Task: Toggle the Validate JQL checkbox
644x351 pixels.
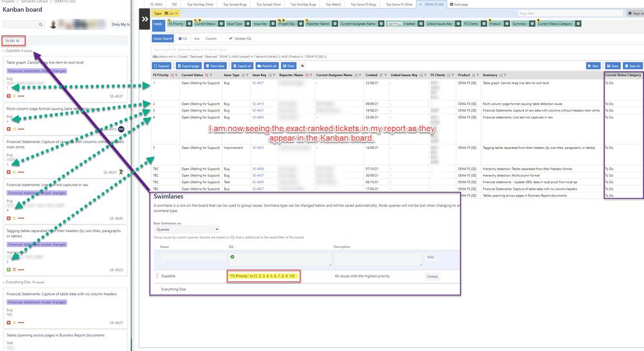Action: point(231,39)
